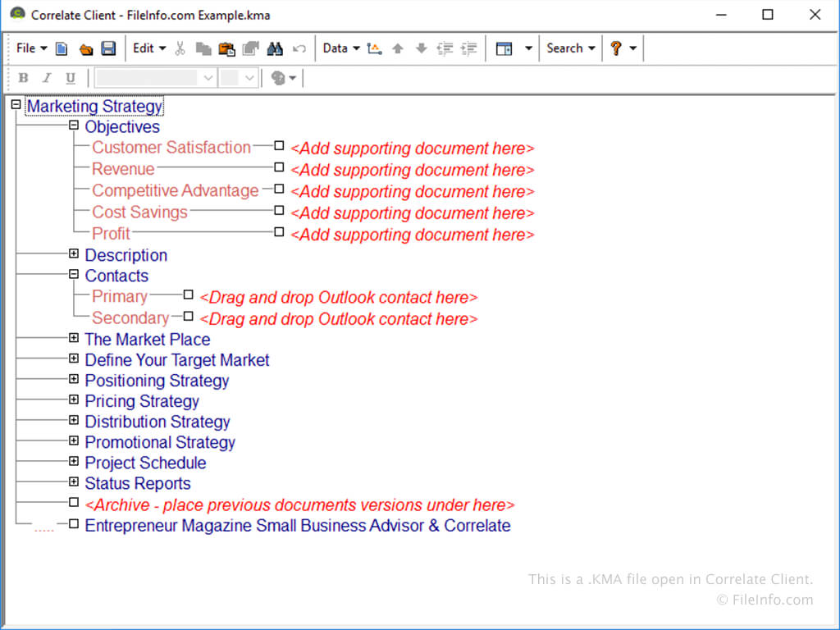Viewport: 840px width, 630px height.
Task: Click the Archive previous documents placeholder
Action: click(299, 505)
